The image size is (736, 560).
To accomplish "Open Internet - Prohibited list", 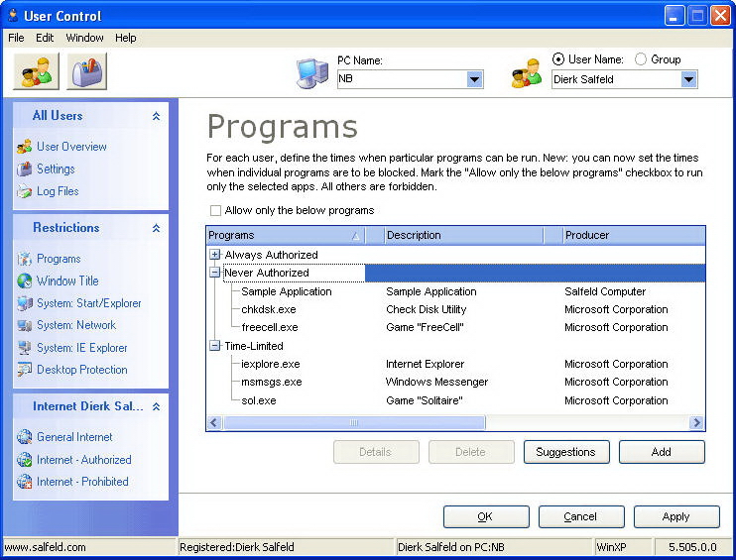I will point(82,482).
